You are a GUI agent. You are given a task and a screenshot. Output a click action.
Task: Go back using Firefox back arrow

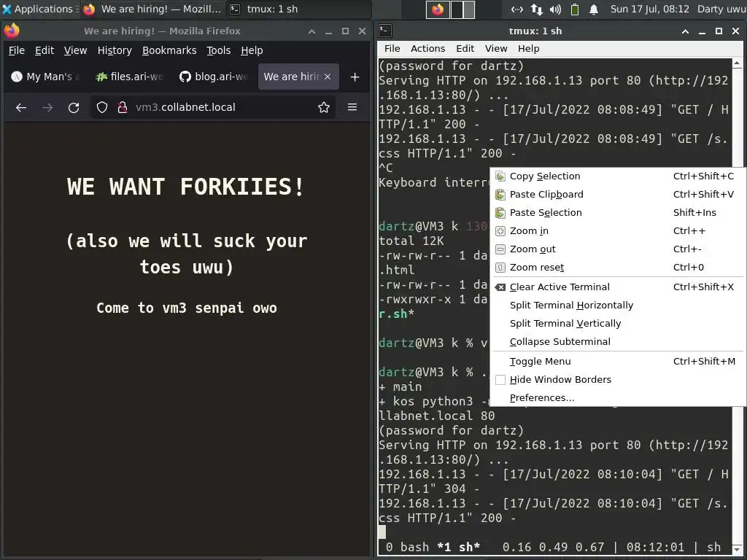click(x=21, y=108)
